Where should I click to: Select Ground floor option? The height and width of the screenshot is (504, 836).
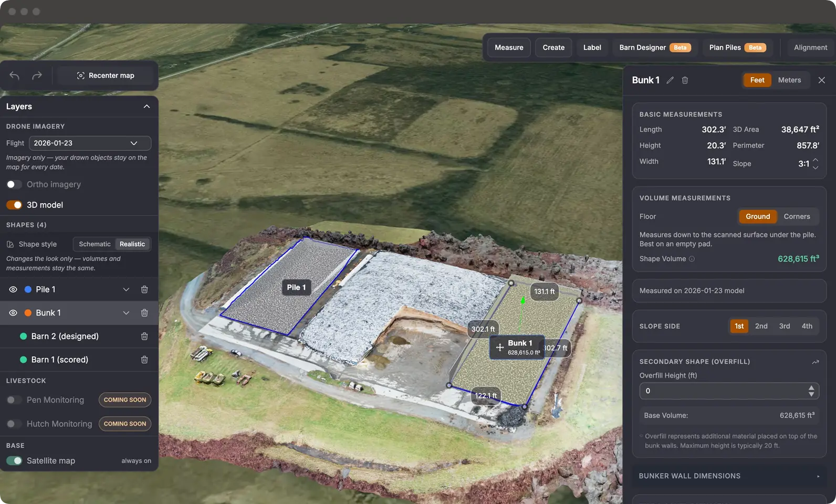tap(758, 216)
